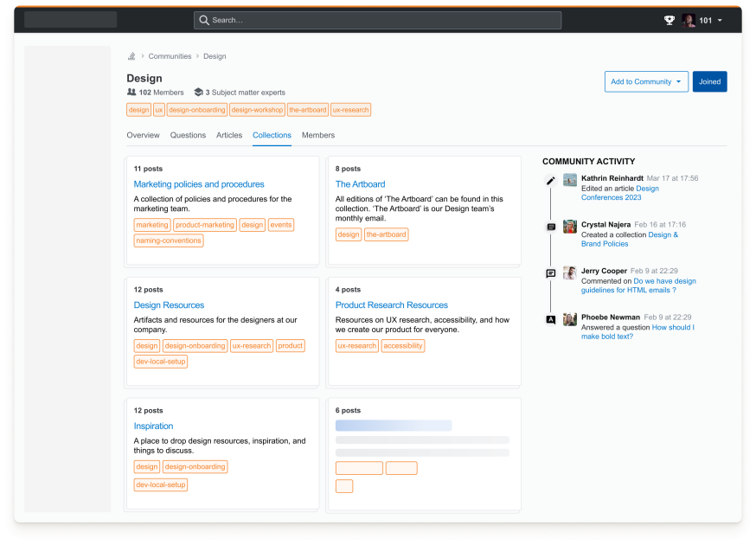
Task: Open Crystal Najera's avatar
Action: click(570, 226)
